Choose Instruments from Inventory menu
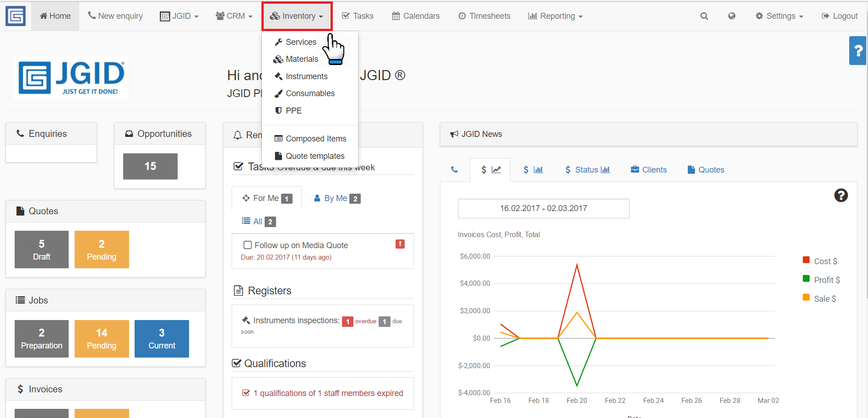Screen dimensions: 868x418 [x=301, y=76]
